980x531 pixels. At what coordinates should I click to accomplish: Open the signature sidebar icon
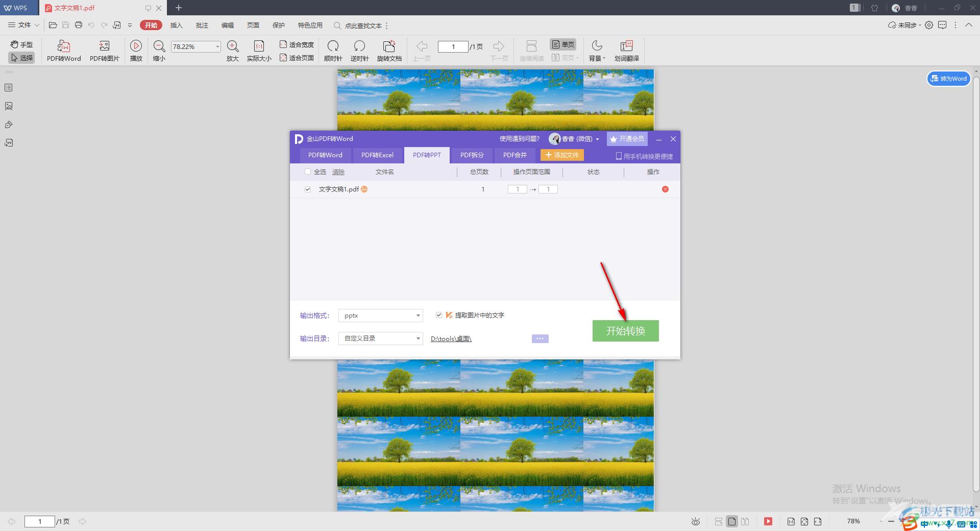point(9,143)
